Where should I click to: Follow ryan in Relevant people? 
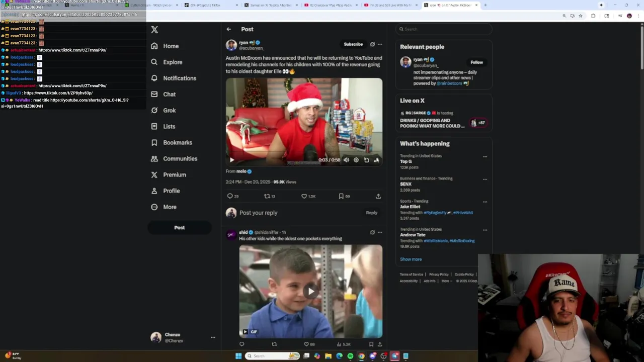[x=476, y=62]
